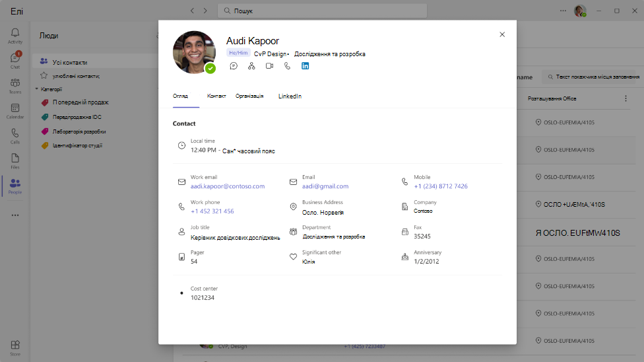The image size is (644, 362).
Task: Go forward with the navigation arrow
Action: pyautogui.click(x=205, y=11)
